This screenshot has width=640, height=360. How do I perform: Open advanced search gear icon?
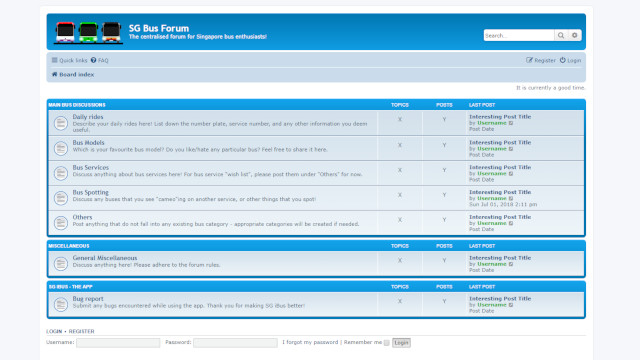575,36
